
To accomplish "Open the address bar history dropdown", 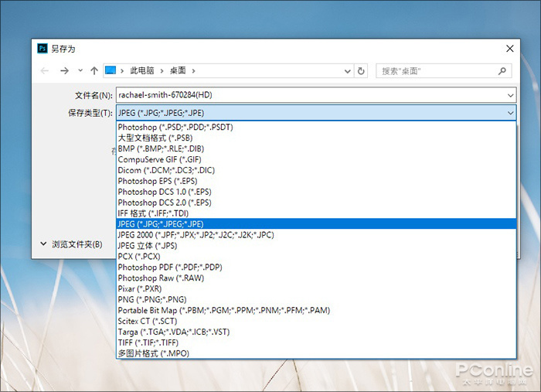I will 348,71.
